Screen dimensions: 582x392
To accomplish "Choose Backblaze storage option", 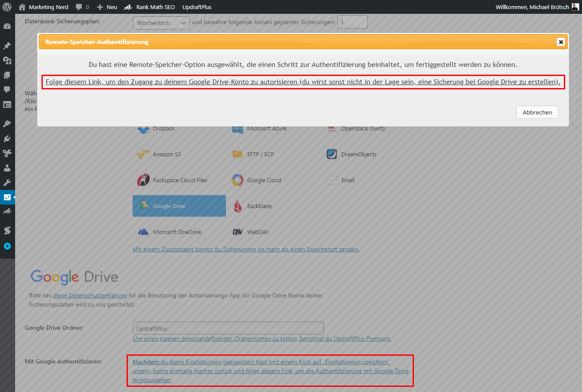I will tap(252, 206).
